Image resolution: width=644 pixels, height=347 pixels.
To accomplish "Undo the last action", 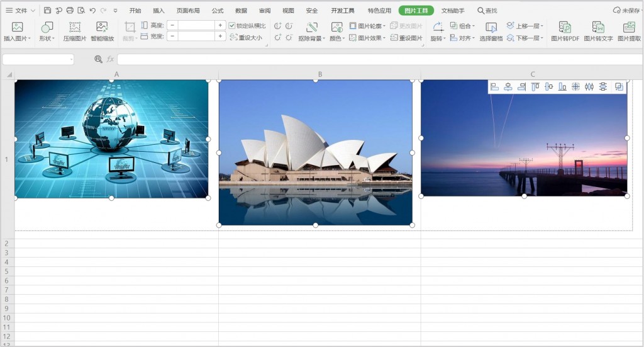I will [93, 10].
